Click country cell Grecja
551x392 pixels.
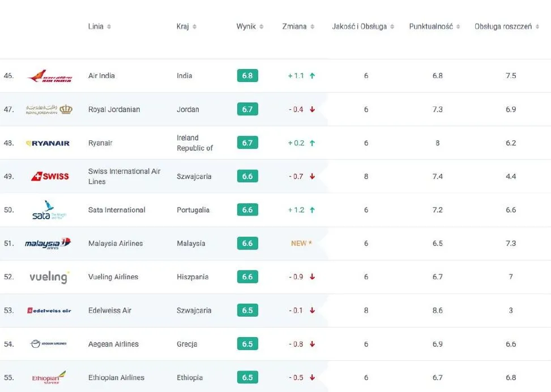point(187,344)
